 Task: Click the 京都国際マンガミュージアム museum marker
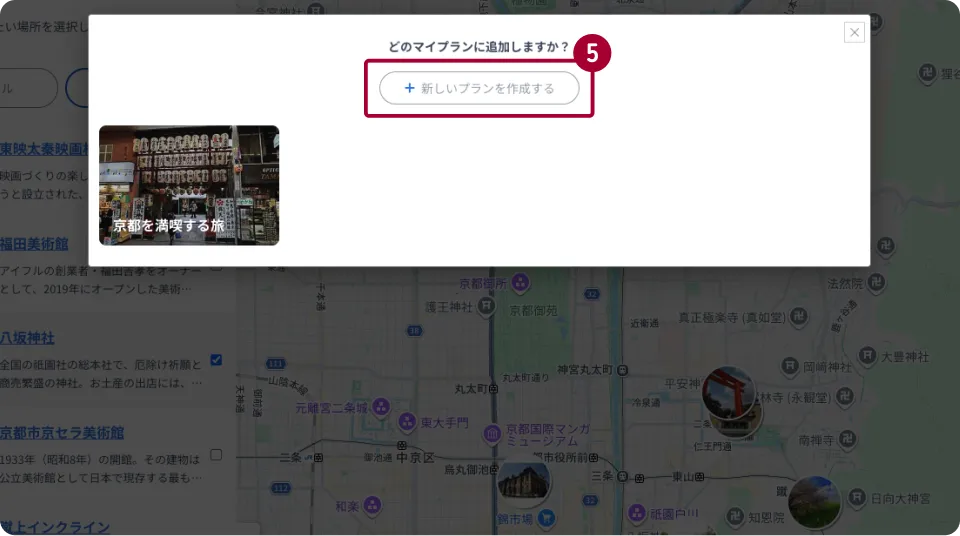(492, 434)
